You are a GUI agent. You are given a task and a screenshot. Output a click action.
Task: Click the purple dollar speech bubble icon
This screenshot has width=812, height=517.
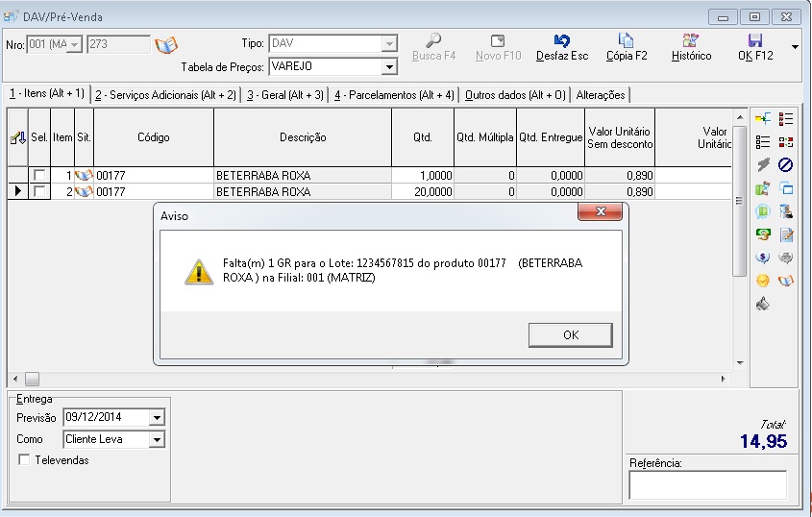[x=763, y=258]
